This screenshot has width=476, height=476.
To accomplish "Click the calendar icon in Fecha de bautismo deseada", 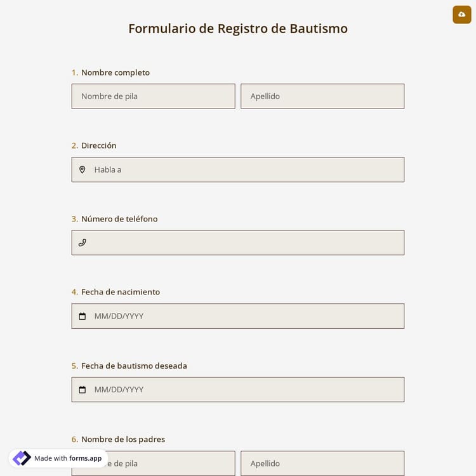I will 82,390.
